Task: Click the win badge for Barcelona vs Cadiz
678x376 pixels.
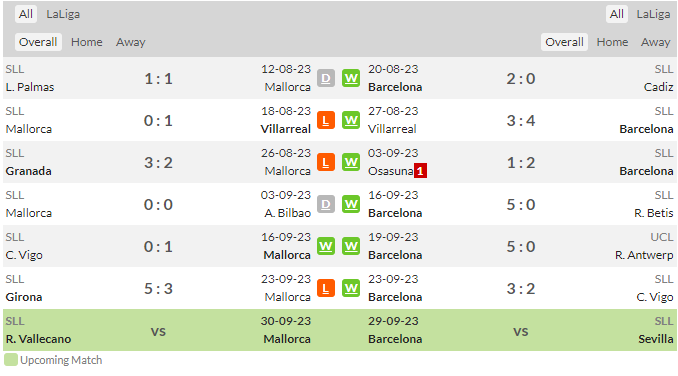Action: [351, 78]
